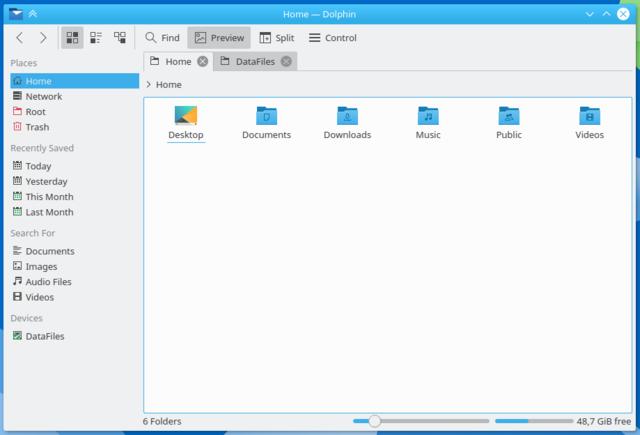The image size is (640, 435).
Task: Search for Videos in sidebar
Action: point(75,297)
